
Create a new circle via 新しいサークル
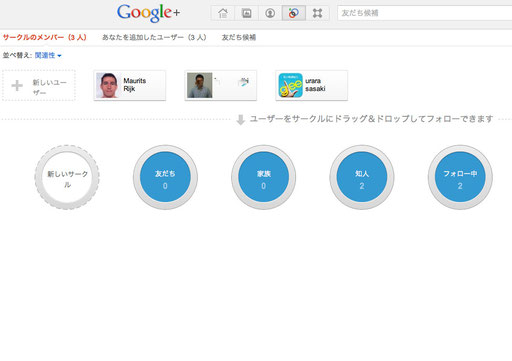67,177
